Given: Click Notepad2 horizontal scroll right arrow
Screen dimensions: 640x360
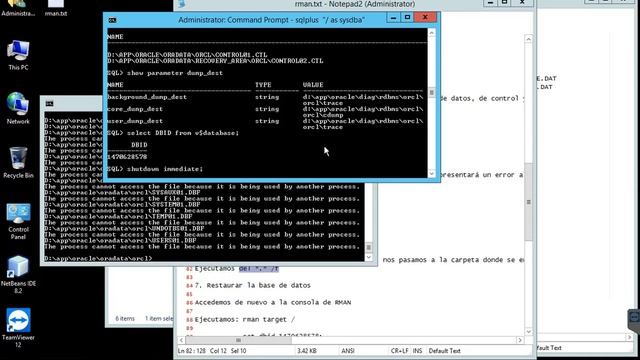Looking at the screenshot, I should 520,340.
